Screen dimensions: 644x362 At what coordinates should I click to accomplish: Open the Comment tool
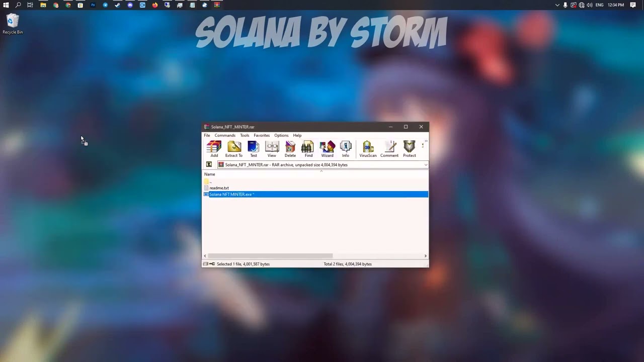pyautogui.click(x=389, y=149)
